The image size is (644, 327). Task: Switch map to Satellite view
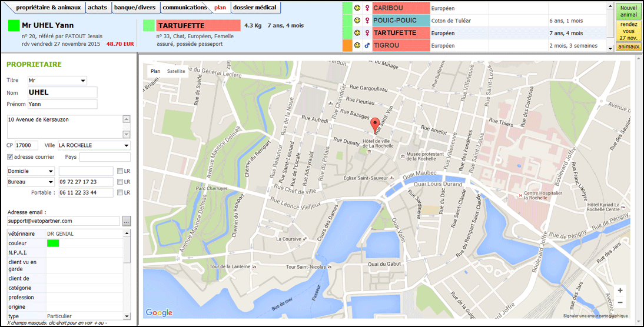click(176, 71)
